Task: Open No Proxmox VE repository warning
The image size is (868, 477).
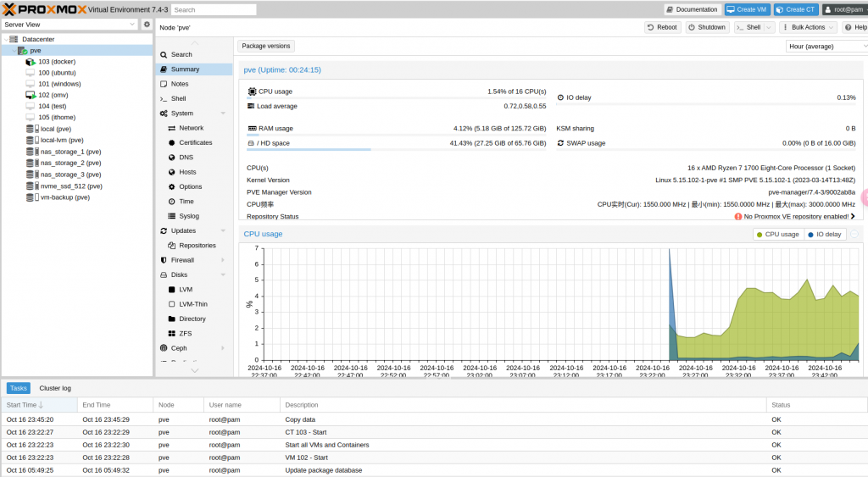Action: tap(794, 216)
